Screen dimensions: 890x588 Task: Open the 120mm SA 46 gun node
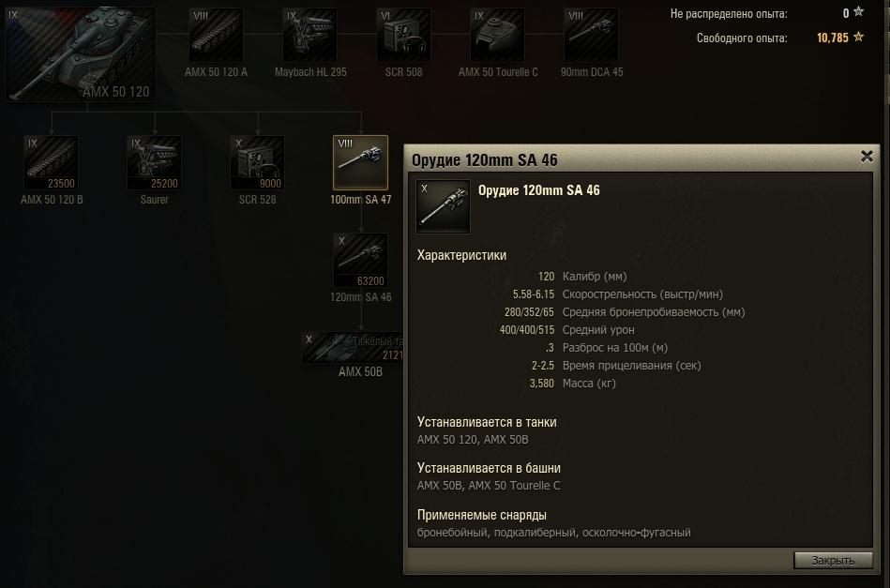(360, 260)
